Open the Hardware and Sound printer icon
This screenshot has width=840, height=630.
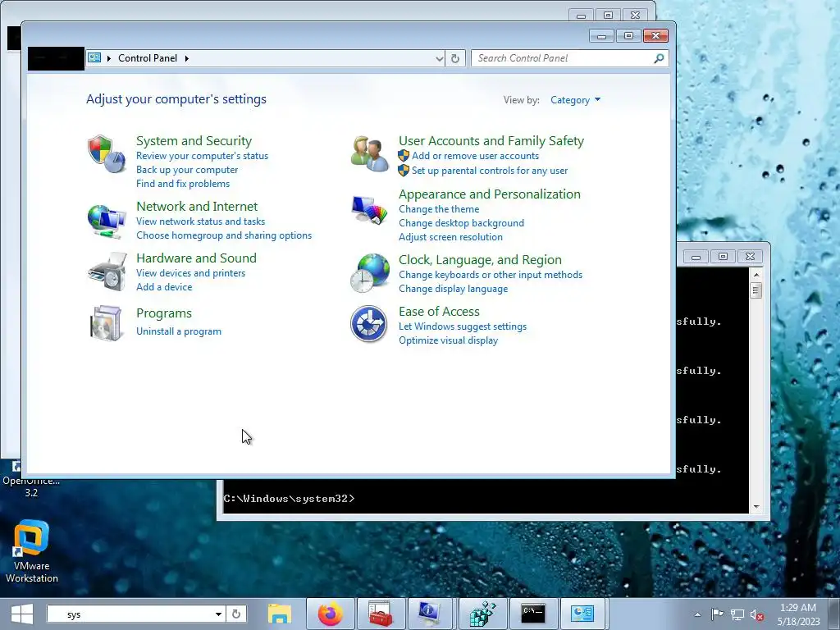107,272
